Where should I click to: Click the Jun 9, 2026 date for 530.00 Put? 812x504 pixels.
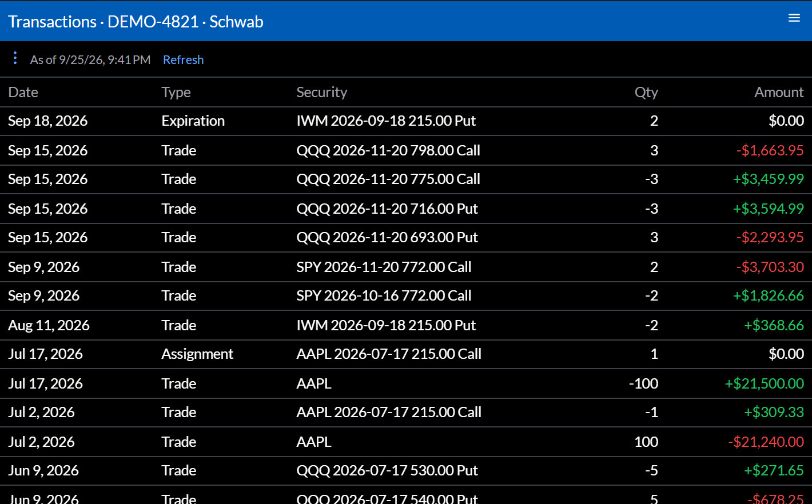(x=43, y=471)
